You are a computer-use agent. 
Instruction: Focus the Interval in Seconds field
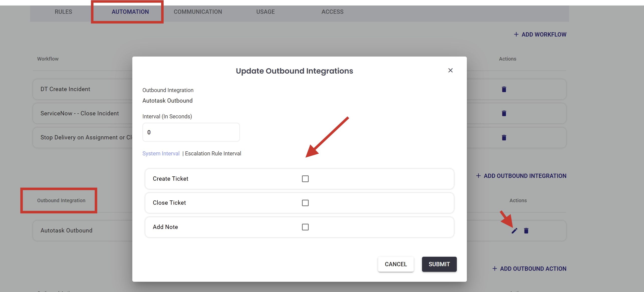pyautogui.click(x=191, y=132)
